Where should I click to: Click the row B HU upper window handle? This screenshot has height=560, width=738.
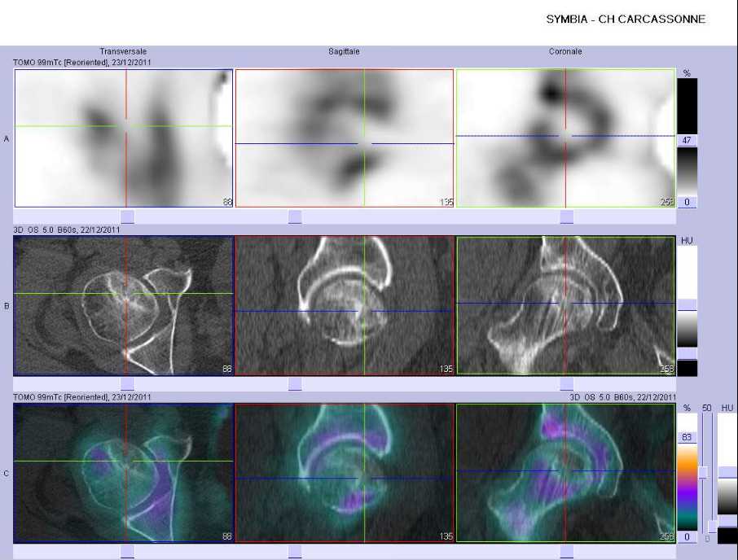point(687,304)
